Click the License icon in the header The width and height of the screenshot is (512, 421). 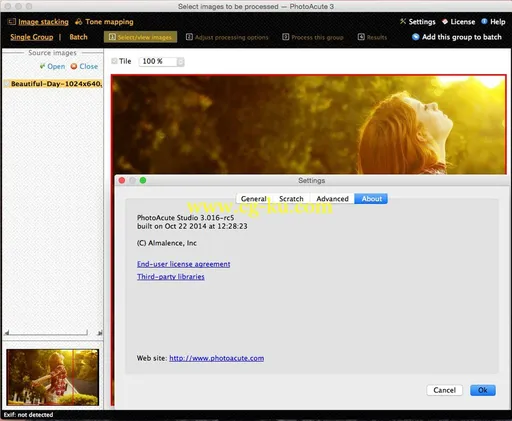445,21
